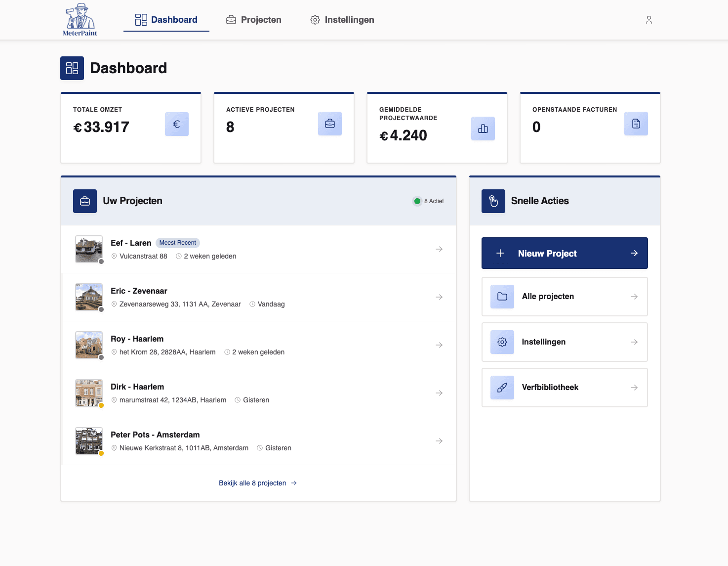728x566 pixels.
Task: Expand the Peter Pots - Amsterdam project arrow
Action: click(x=439, y=440)
